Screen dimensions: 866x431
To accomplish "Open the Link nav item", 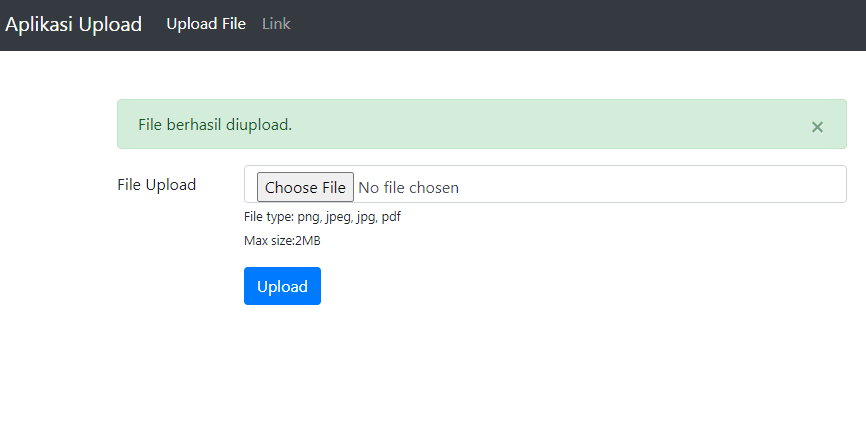I will coord(276,24).
